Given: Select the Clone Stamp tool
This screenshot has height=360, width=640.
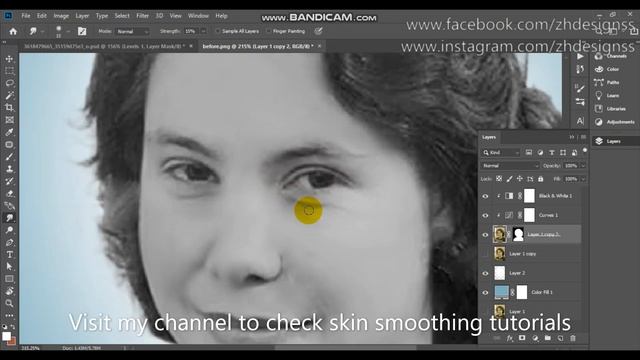Looking at the screenshot, I should 9,169.
